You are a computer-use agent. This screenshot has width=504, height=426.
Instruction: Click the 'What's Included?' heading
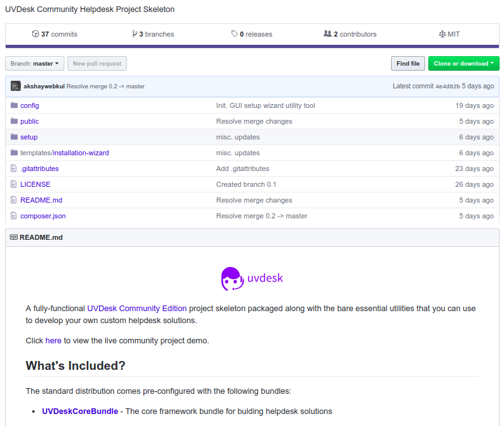click(76, 365)
